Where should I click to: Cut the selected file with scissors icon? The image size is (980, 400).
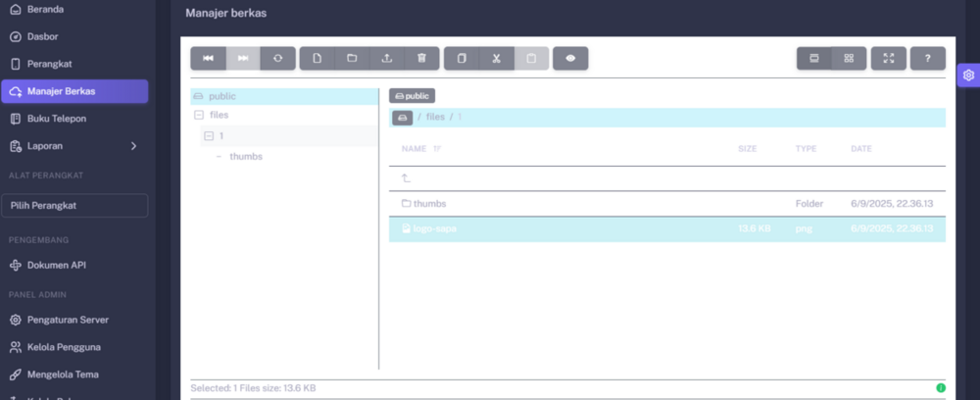click(x=497, y=58)
